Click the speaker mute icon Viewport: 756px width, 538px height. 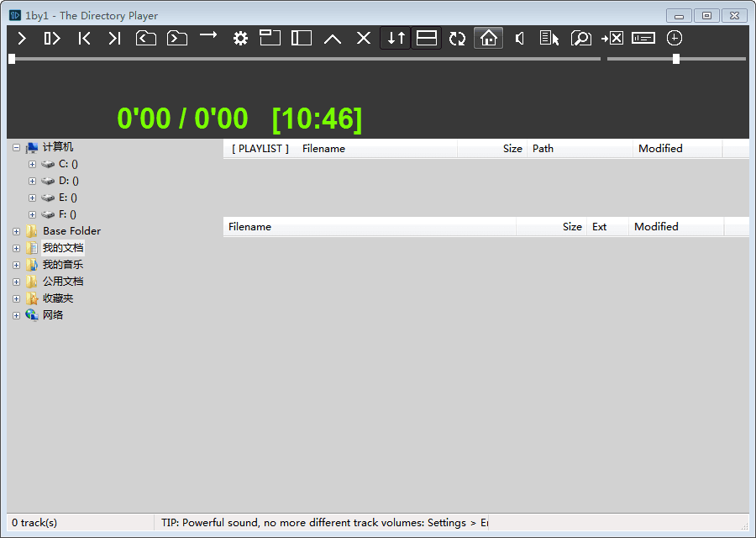point(520,38)
